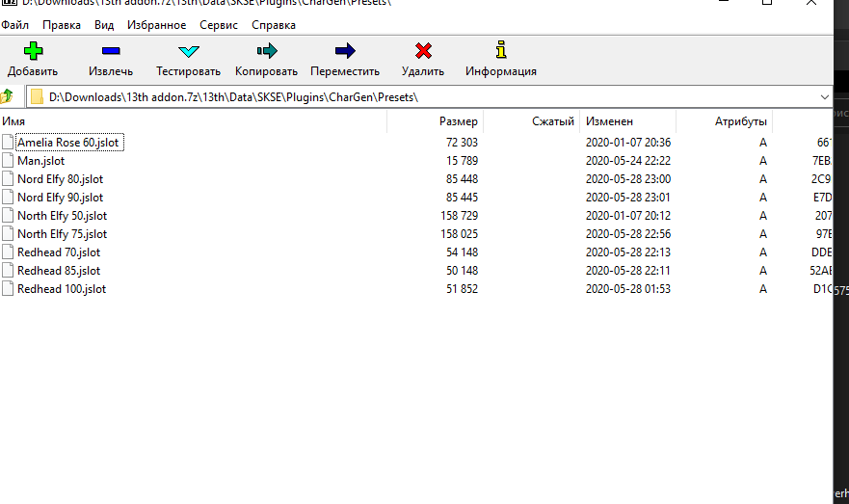Screen dimensions: 849x504
Task: Select Amelia Rose 60.jslot file
Action: 69,143
